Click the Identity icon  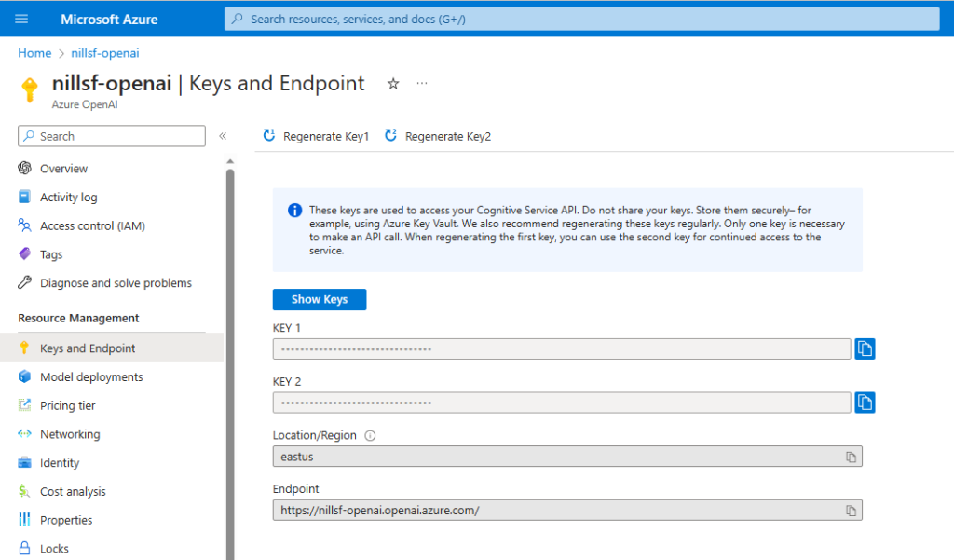[24, 462]
